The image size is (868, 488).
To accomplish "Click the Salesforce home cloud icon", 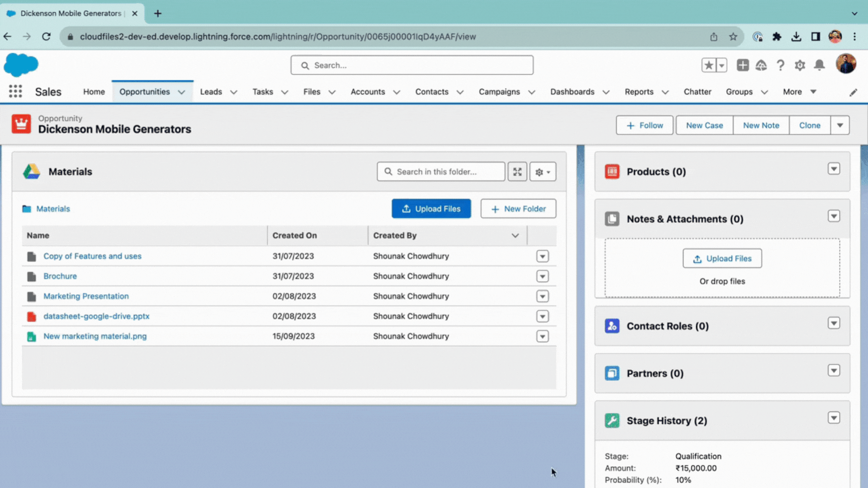I will 21,65.
